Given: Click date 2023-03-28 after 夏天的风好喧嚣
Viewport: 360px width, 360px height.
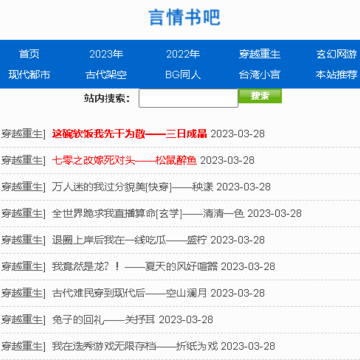Looking at the screenshot, I should tap(248, 267).
